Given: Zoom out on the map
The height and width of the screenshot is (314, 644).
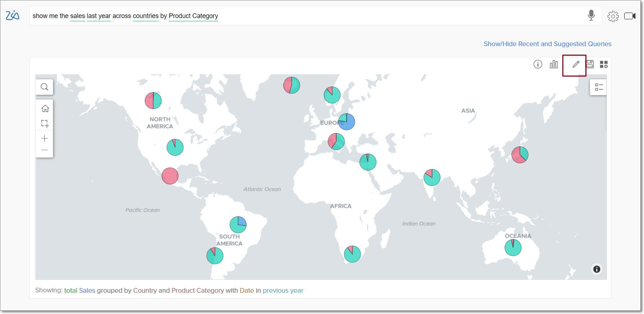Looking at the screenshot, I should pyautogui.click(x=45, y=150).
